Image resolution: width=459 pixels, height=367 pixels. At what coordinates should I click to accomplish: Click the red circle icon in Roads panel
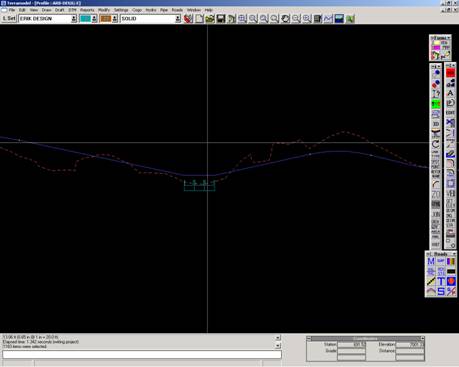tap(451, 281)
